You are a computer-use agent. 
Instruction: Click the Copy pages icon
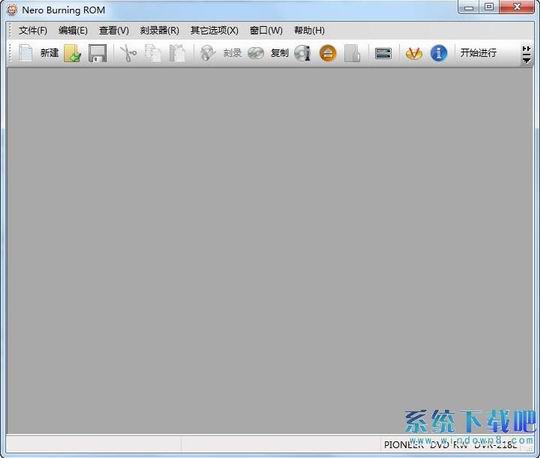[153, 53]
